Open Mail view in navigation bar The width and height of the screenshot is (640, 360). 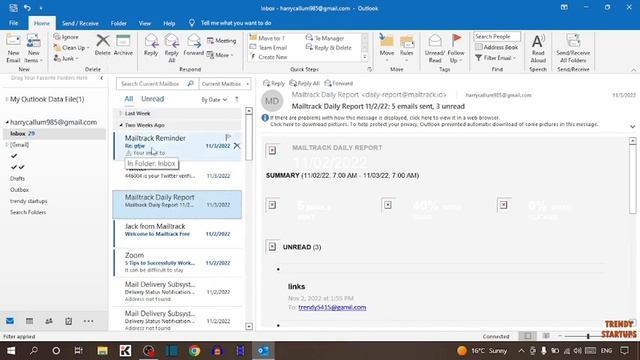pyautogui.click(x=10, y=321)
